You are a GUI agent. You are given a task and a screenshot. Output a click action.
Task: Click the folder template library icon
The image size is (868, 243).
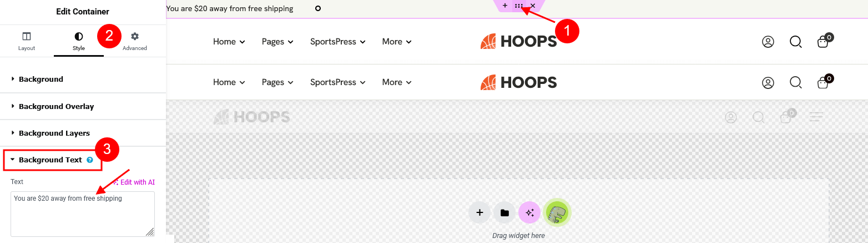(504, 212)
